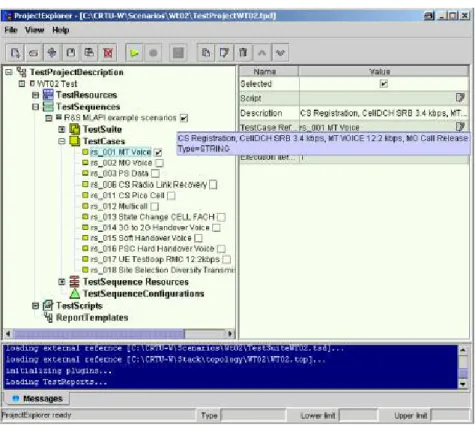Click the red X close-project toolbar icon
The height and width of the screenshot is (425, 475).
click(x=108, y=53)
